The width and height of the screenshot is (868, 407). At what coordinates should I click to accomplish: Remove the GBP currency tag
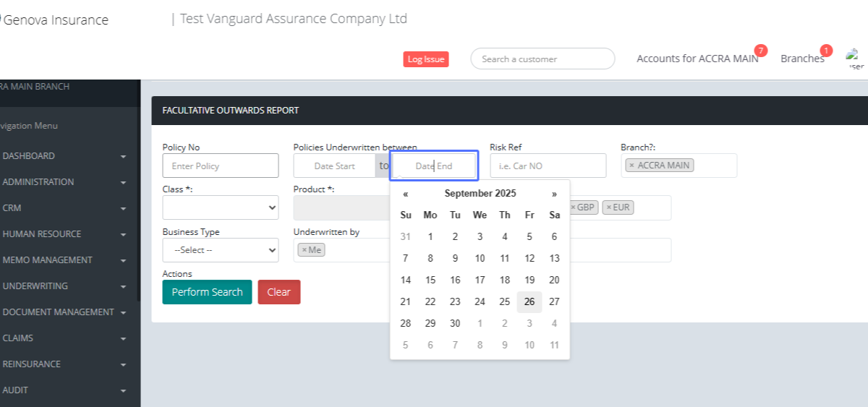[x=574, y=207]
